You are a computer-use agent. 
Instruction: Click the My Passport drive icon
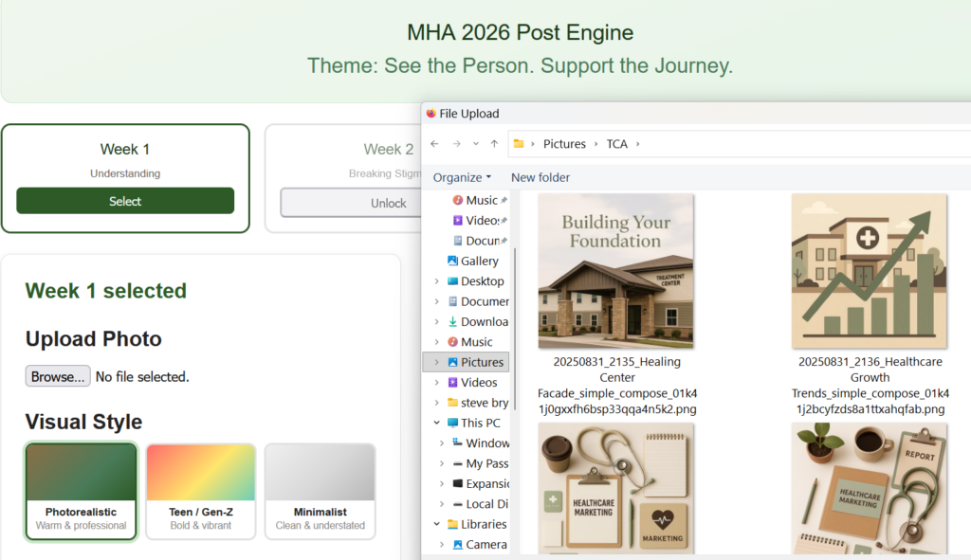pos(458,463)
